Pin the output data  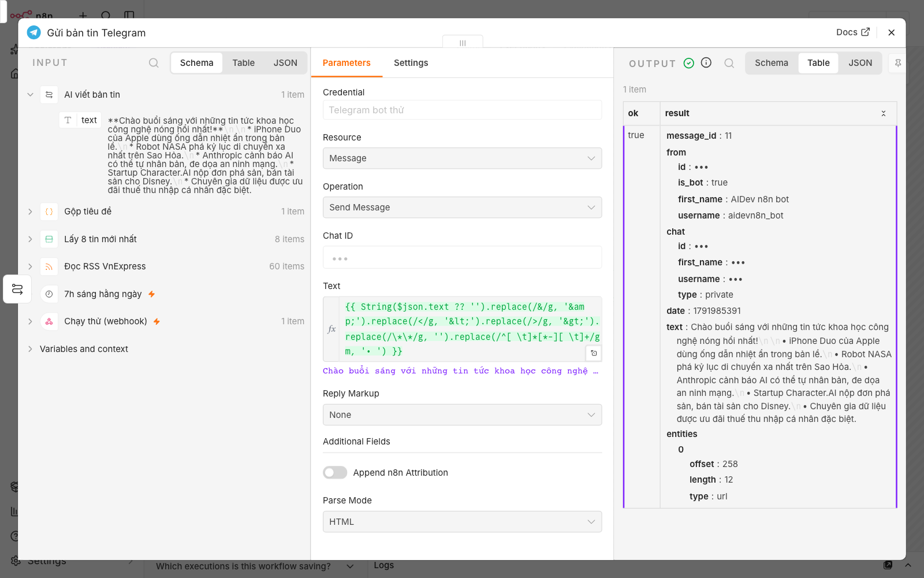pos(898,63)
